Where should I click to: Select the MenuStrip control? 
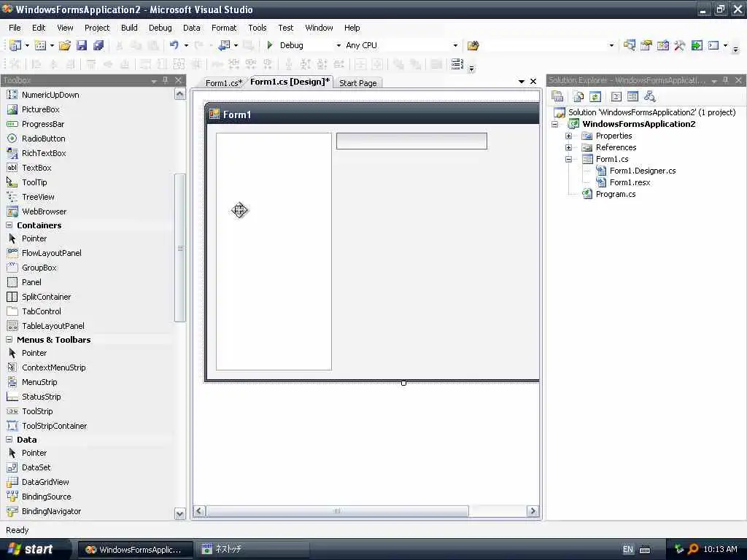click(x=39, y=382)
